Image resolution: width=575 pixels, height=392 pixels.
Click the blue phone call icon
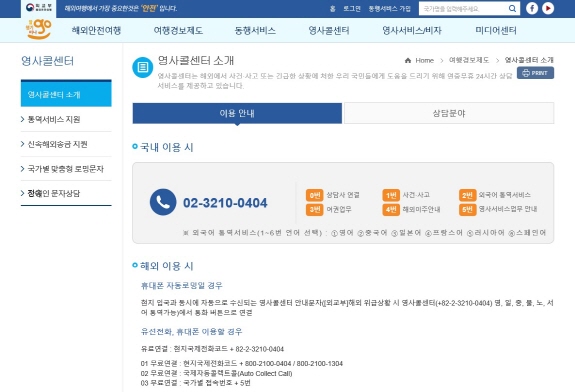click(x=163, y=202)
